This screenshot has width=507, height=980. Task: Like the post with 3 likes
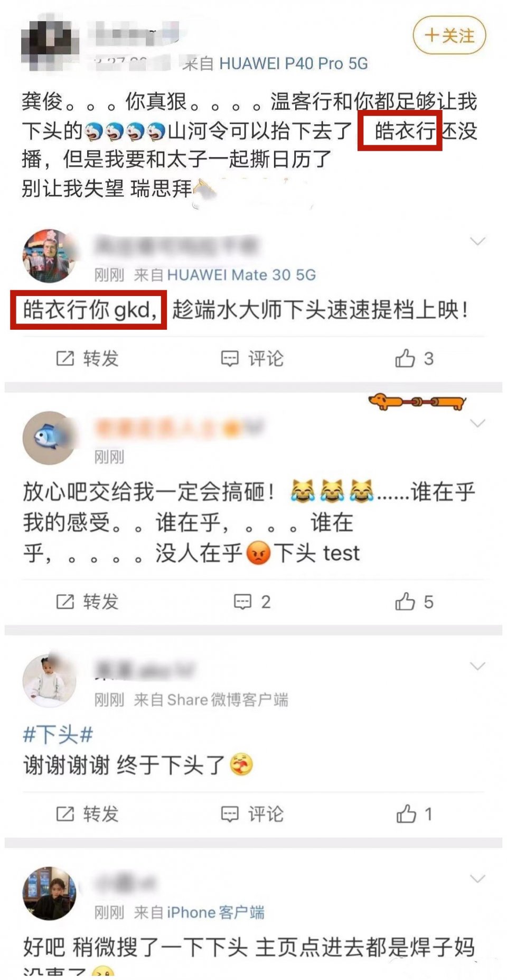tap(415, 358)
